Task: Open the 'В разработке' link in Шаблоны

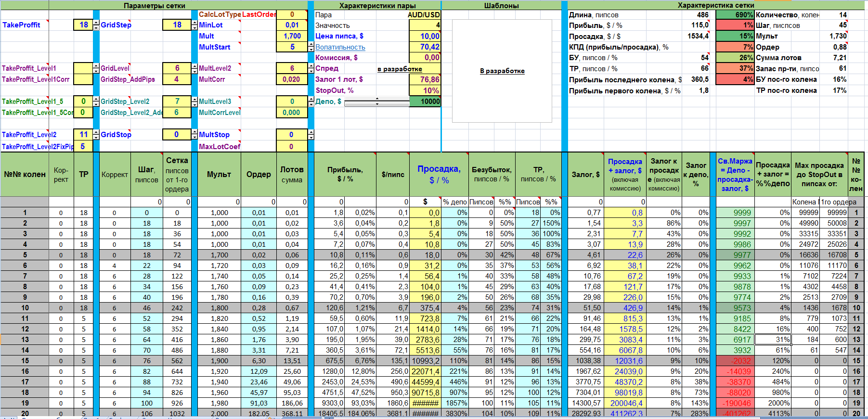Action: pyautogui.click(x=502, y=71)
